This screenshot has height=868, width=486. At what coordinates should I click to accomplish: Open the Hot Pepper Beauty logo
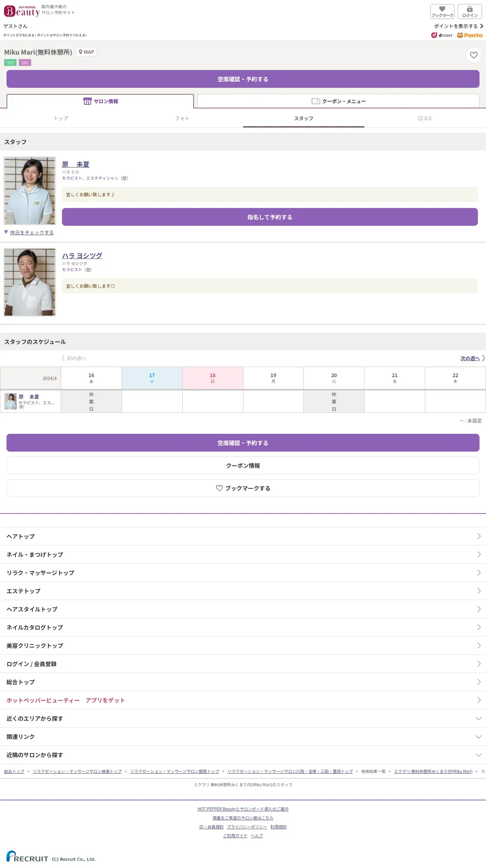(22, 11)
